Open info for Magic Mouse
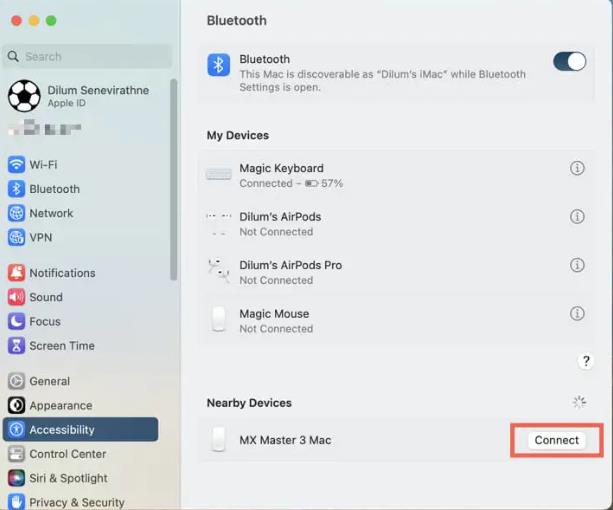 tap(577, 313)
